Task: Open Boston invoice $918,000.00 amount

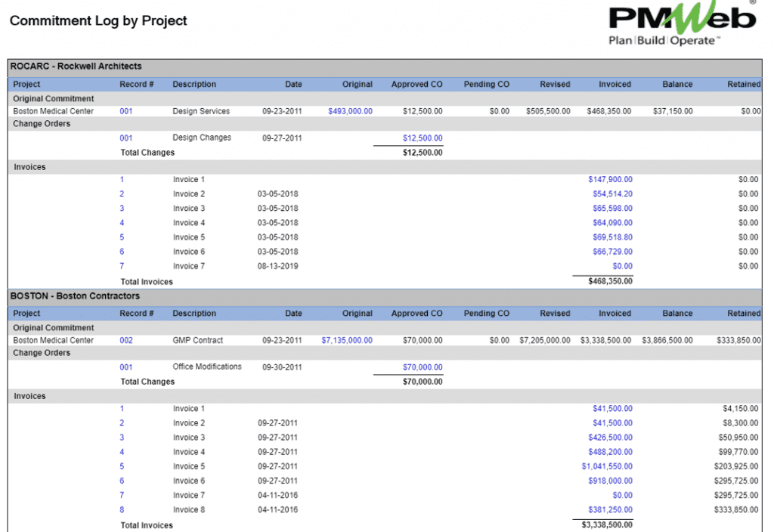Action: coord(610,481)
